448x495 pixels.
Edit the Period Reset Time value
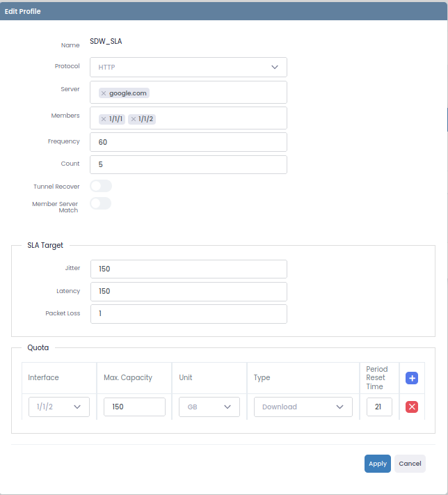[379, 407]
